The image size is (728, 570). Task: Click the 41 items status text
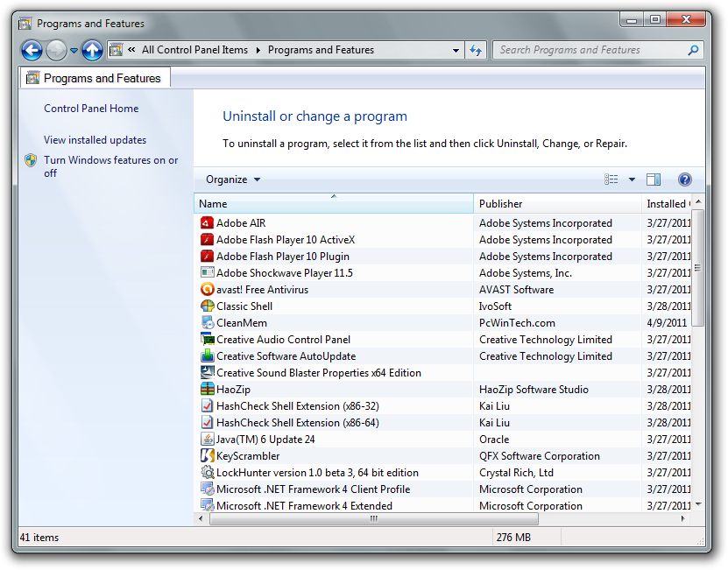point(39,537)
